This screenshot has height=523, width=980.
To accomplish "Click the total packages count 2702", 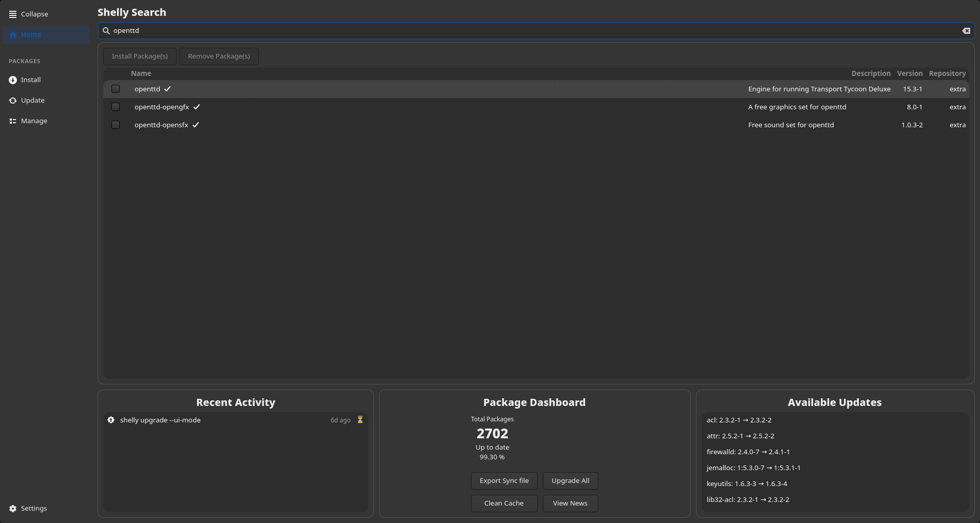I will click(x=492, y=434).
